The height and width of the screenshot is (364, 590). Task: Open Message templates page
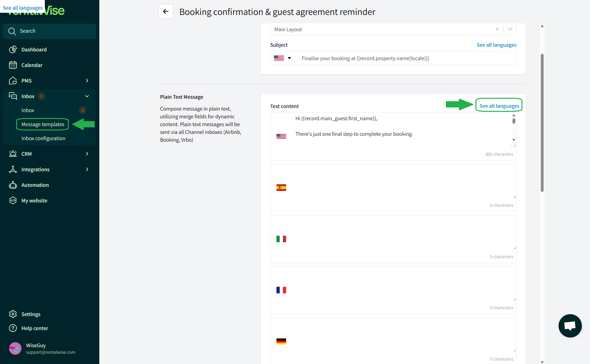coord(43,124)
